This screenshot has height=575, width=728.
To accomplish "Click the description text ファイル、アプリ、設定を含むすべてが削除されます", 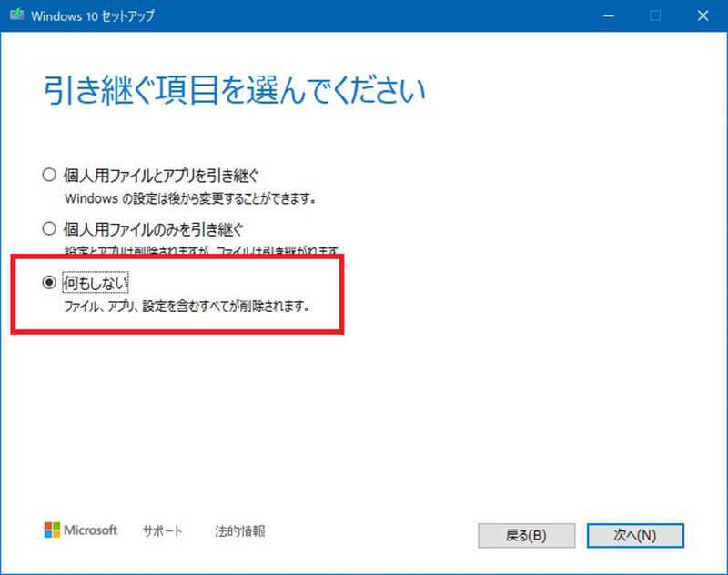I will [x=187, y=307].
